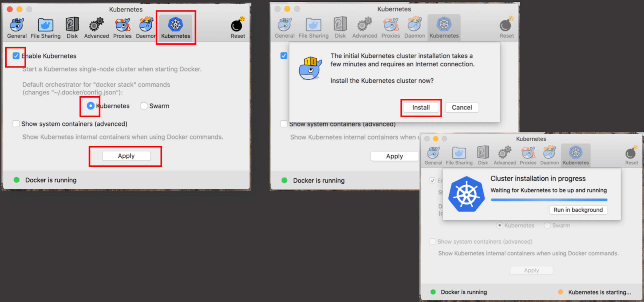Select Swarm orchestrator radio in left window
Screen dimensions: 644x302
coord(144,106)
